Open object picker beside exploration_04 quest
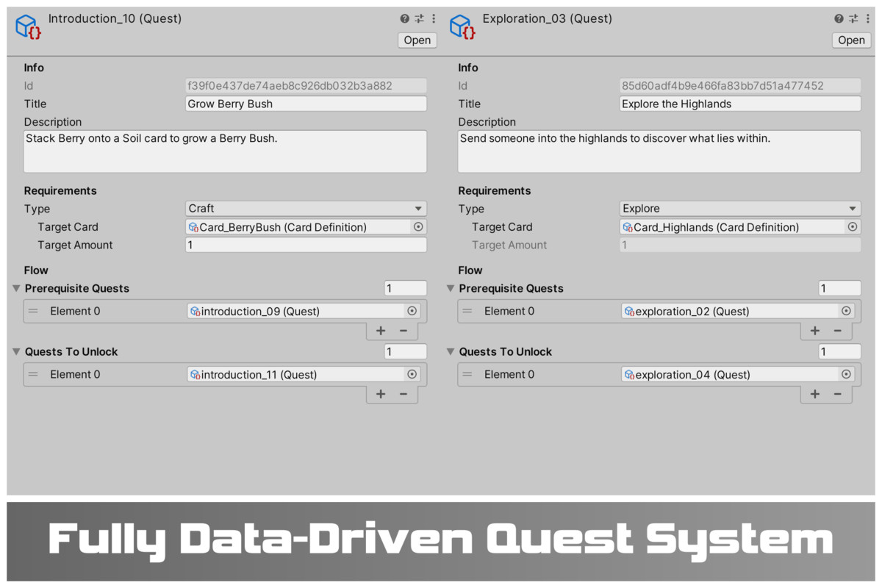The image size is (882, 588). click(x=846, y=374)
